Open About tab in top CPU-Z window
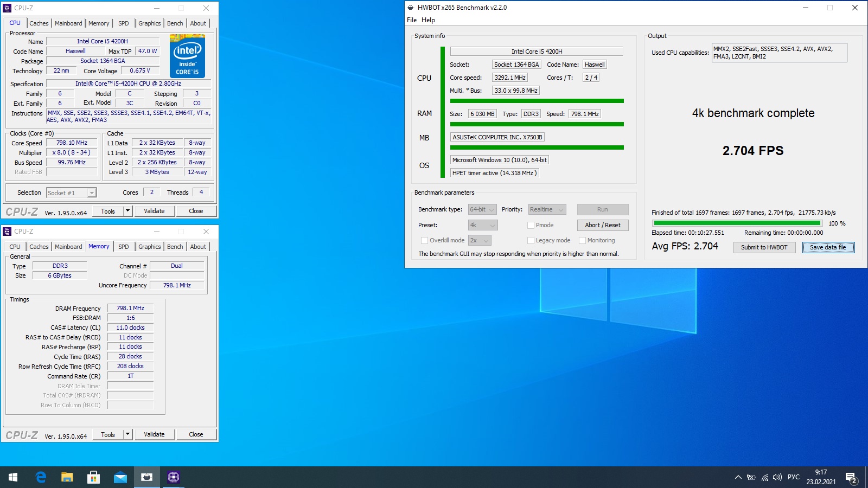 pyautogui.click(x=198, y=23)
